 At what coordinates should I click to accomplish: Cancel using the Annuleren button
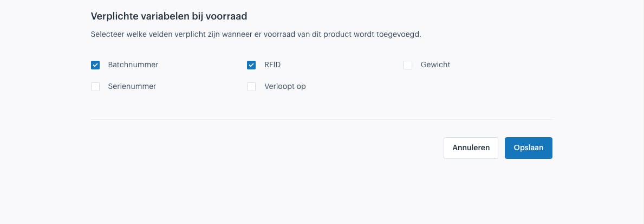click(x=471, y=148)
